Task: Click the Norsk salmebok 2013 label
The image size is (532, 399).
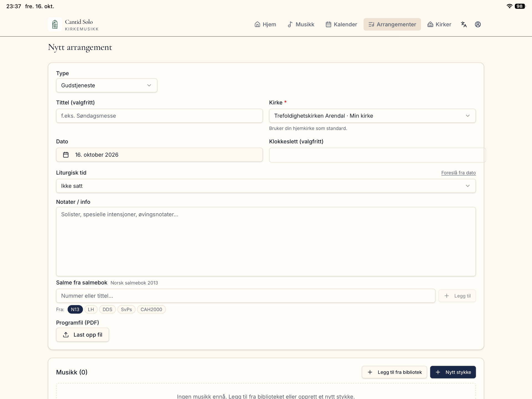Action: pos(134,283)
